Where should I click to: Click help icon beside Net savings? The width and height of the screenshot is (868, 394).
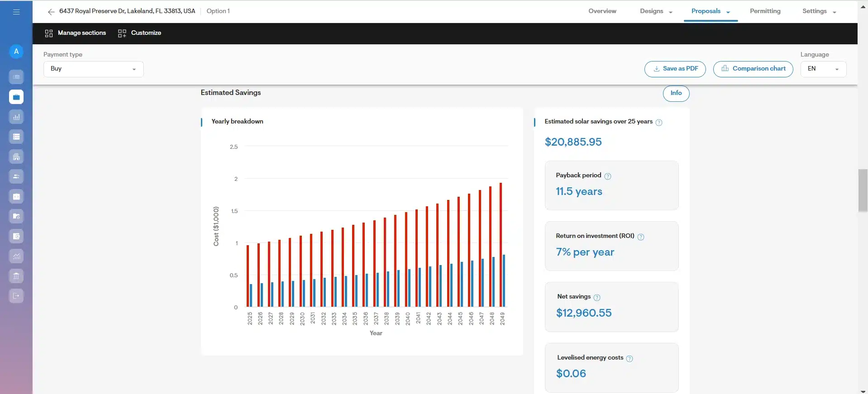tap(597, 298)
